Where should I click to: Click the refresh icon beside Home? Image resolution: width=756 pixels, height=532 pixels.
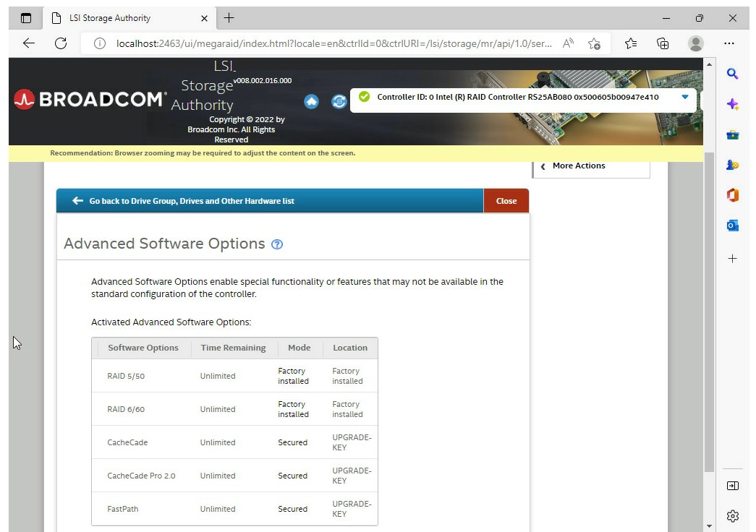coord(339,101)
